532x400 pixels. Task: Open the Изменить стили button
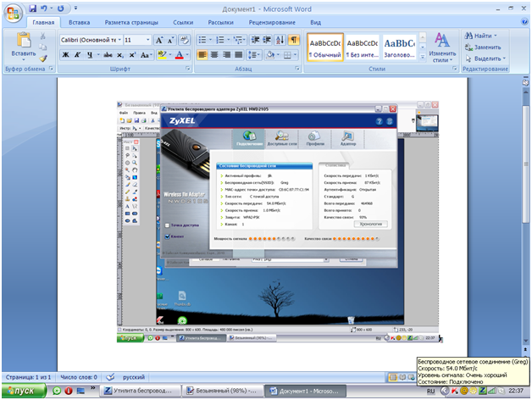click(x=442, y=47)
